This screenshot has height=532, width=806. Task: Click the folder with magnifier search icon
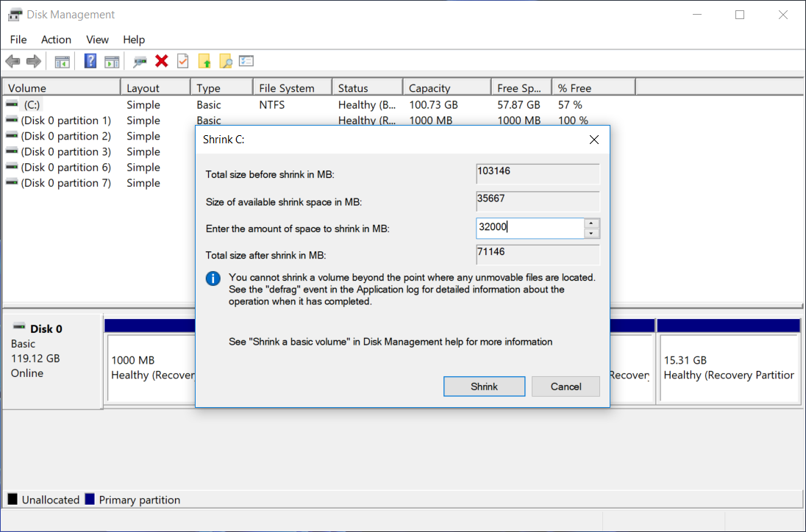226,61
